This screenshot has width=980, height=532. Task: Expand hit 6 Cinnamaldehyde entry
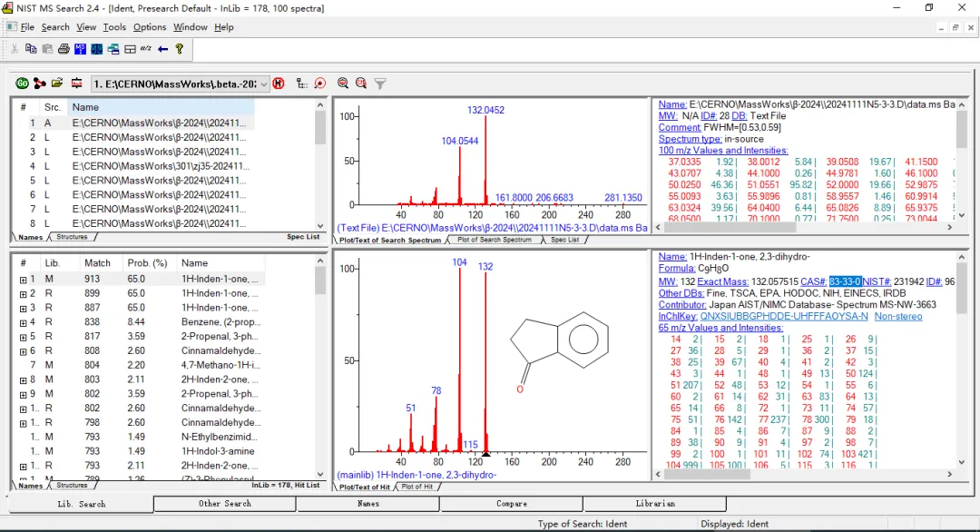(x=23, y=351)
